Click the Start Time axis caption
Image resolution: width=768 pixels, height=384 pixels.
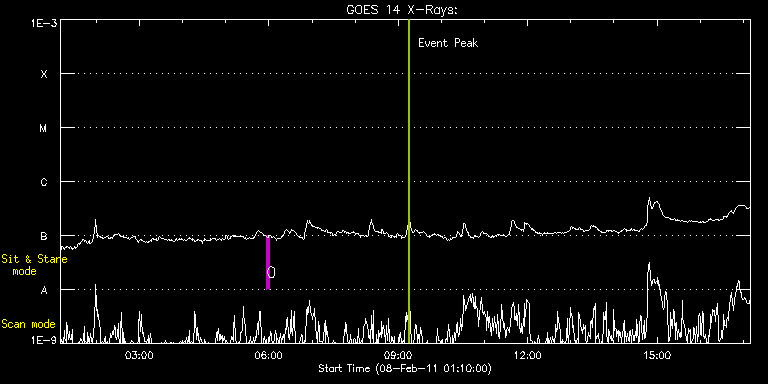click(405, 368)
